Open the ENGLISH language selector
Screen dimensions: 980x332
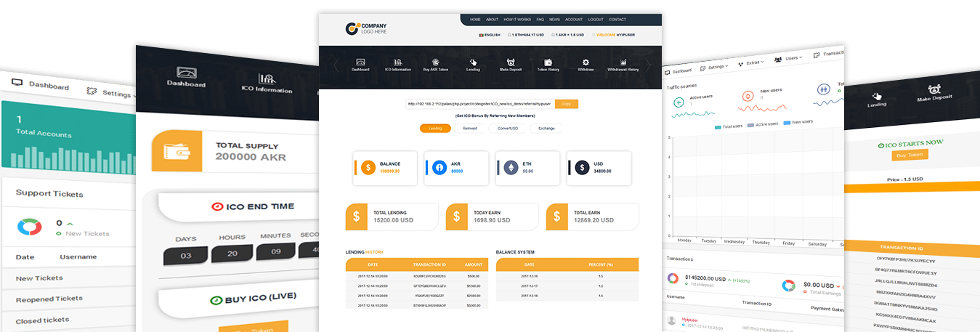point(490,35)
